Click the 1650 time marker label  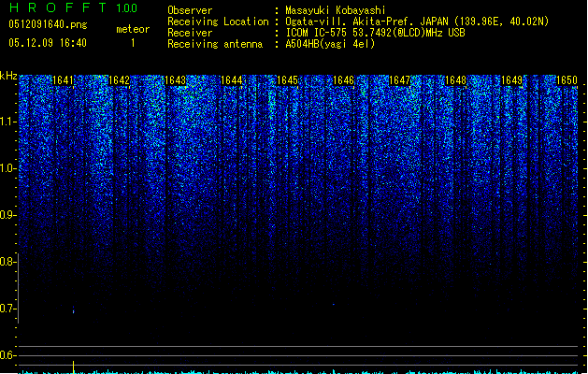(x=567, y=80)
